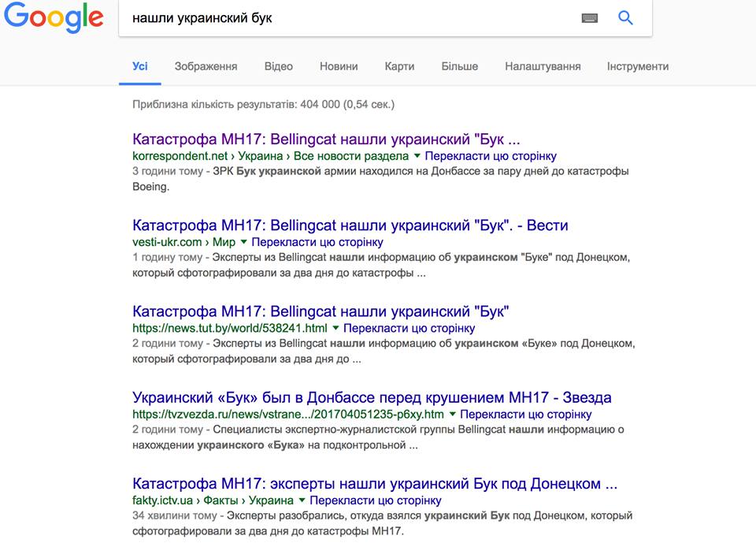Open the fakty.ictv.ua result title

[x=375, y=483]
